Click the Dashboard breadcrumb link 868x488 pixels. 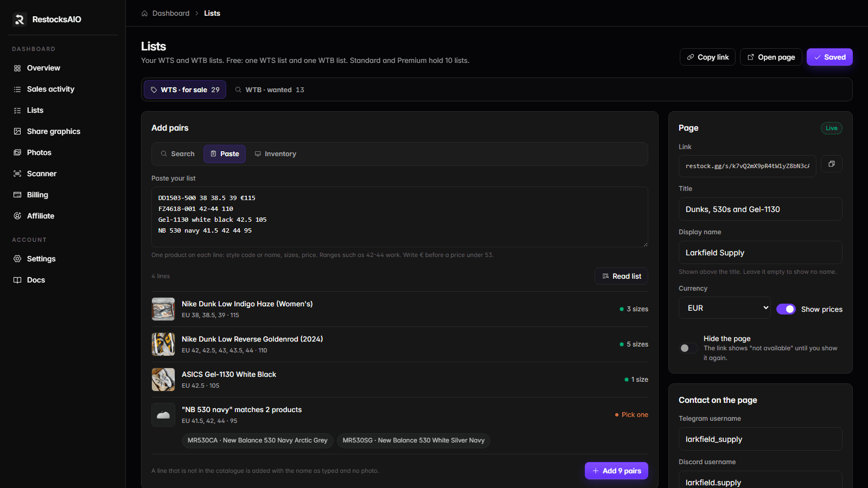click(171, 14)
